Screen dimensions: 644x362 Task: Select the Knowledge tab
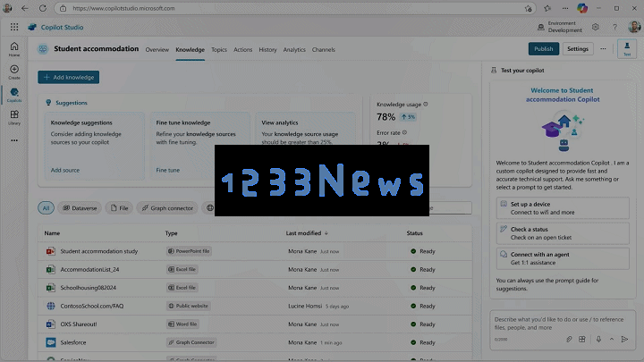[191, 50]
